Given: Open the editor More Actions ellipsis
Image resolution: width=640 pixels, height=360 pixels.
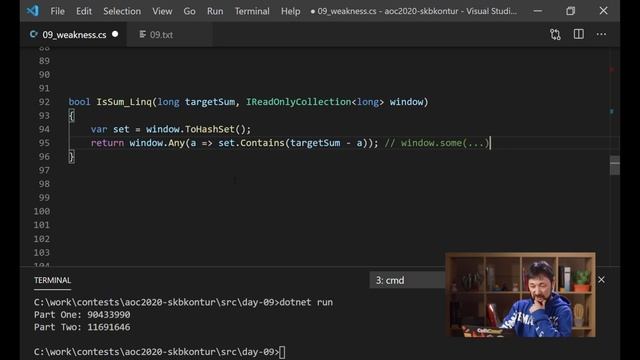Looking at the screenshot, I should (x=601, y=34).
